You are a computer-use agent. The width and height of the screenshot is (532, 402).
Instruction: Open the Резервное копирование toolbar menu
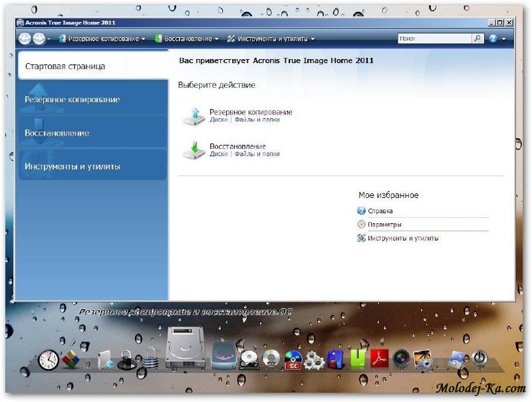pyautogui.click(x=102, y=39)
